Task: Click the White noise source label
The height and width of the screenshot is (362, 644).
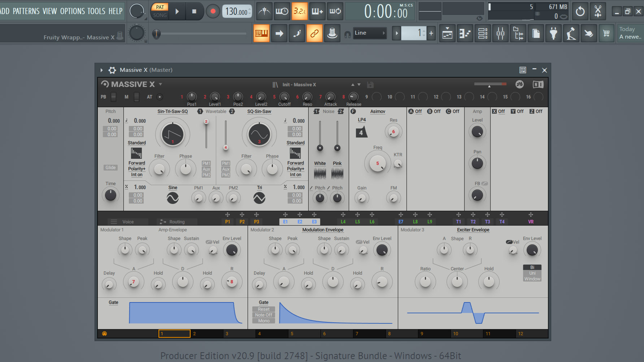Action: point(320,163)
